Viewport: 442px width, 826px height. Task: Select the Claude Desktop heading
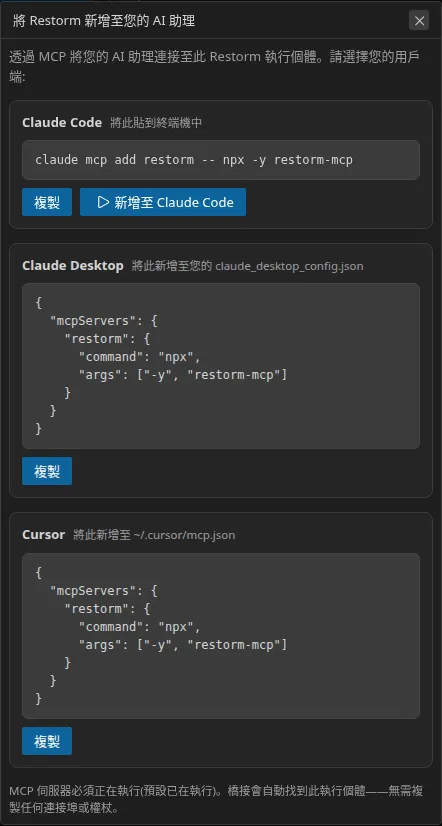pyautogui.click(x=73, y=266)
